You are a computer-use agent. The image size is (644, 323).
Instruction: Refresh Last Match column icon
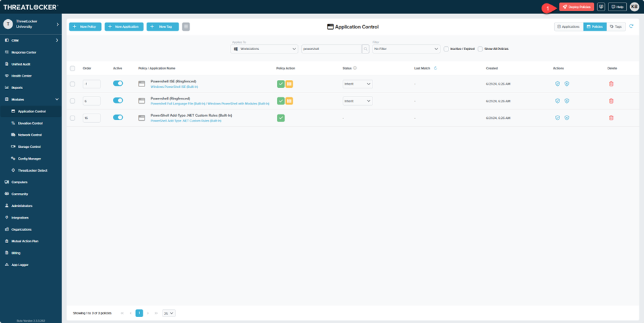[435, 68]
